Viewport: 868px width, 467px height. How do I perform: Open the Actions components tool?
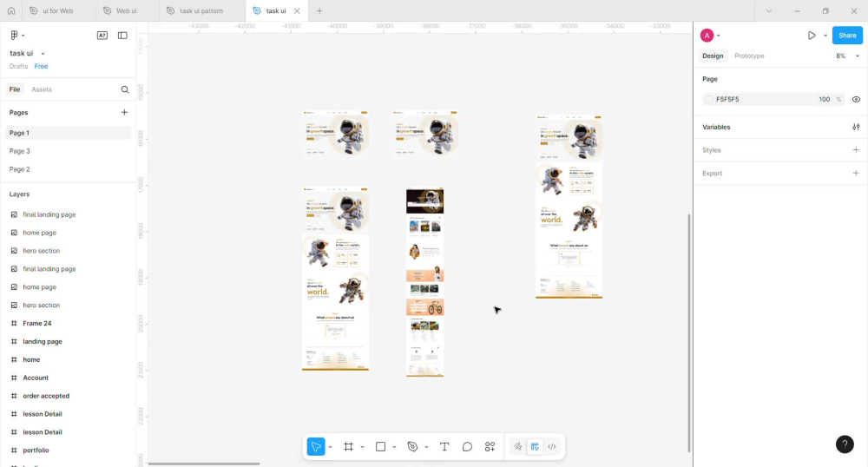[x=490, y=446]
